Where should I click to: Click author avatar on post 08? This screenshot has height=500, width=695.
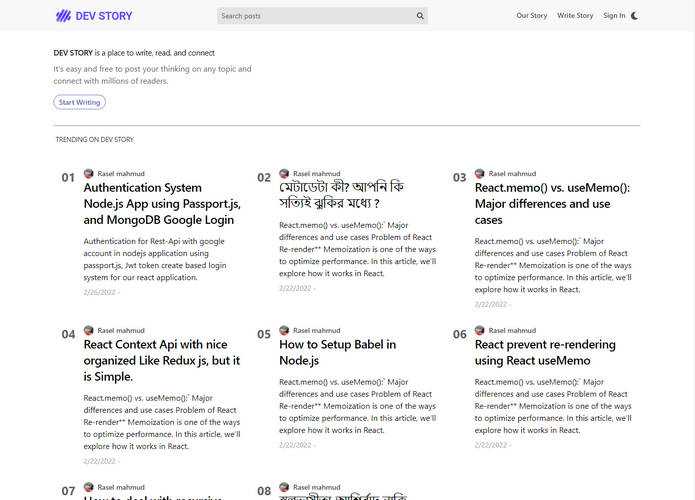tap(284, 487)
